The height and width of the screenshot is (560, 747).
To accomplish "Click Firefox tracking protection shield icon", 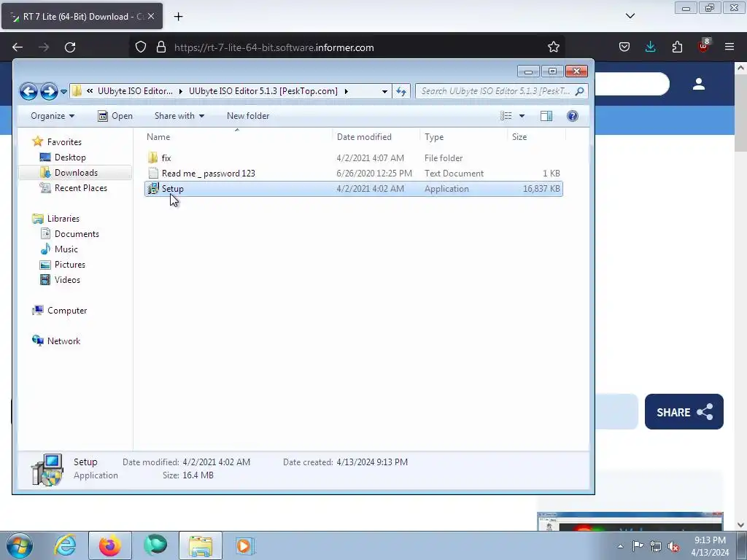I will click(141, 47).
